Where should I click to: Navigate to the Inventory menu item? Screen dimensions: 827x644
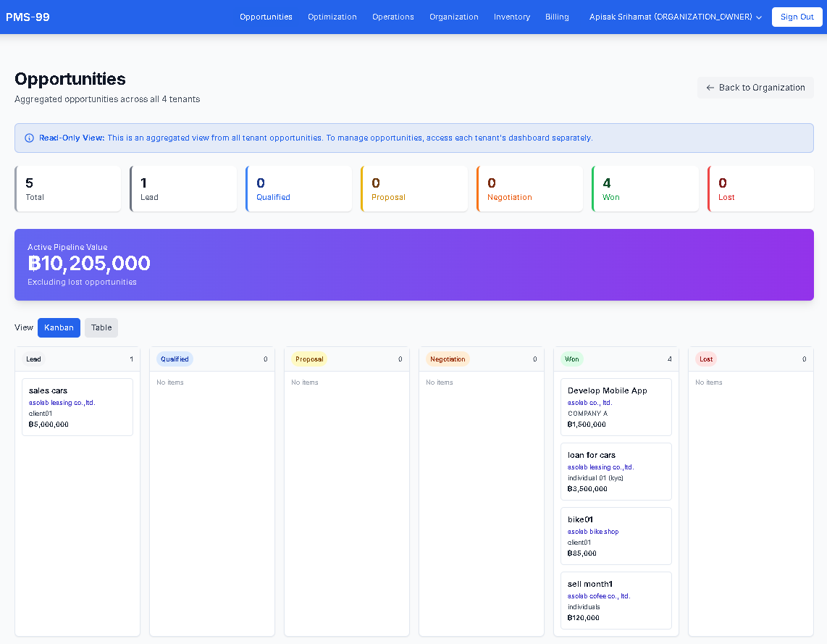pyautogui.click(x=511, y=16)
